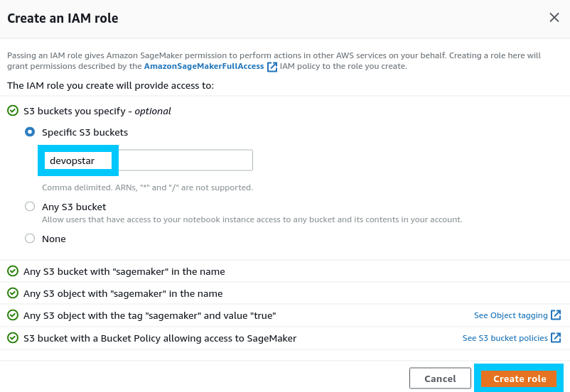Choose the Any S3 bucket radio option

(30, 207)
